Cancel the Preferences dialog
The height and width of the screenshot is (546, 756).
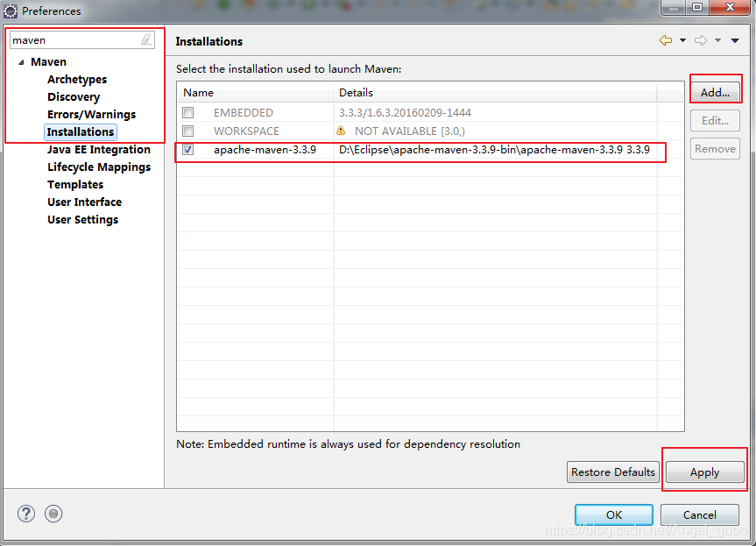point(700,514)
